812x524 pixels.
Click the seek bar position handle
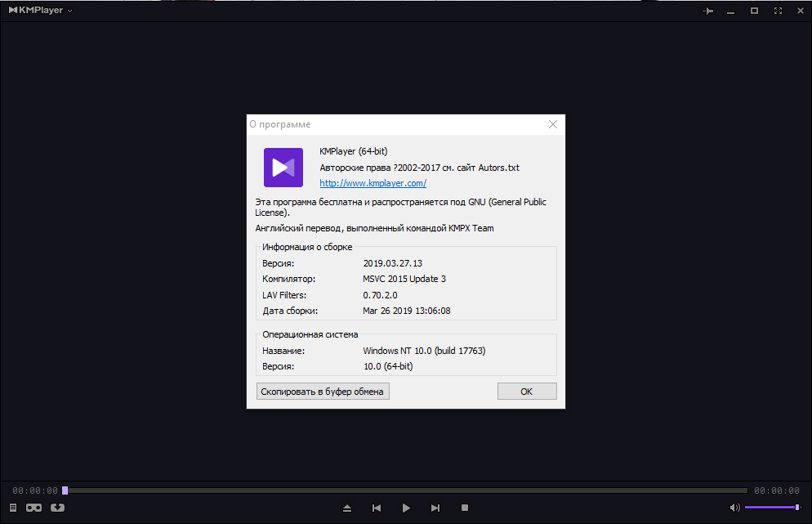coord(65,490)
